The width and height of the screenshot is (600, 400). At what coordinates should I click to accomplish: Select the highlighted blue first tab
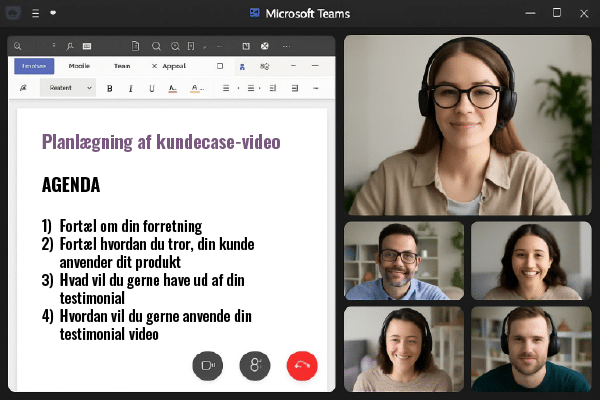[34, 66]
